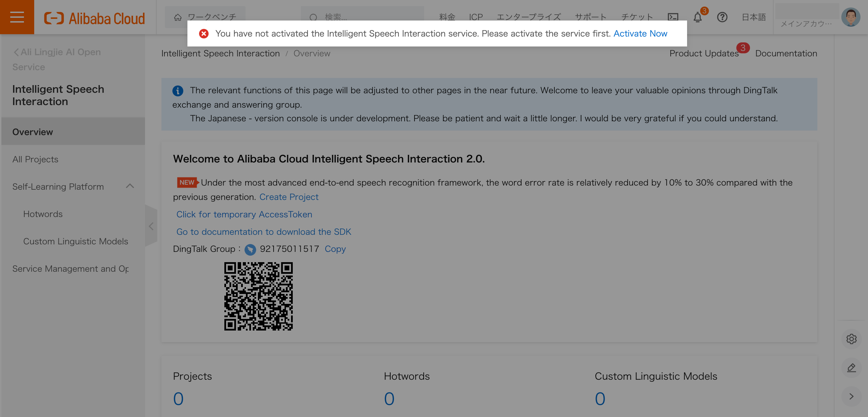The height and width of the screenshot is (417, 868).
Task: Collapse the left sidebar handle
Action: click(x=151, y=226)
